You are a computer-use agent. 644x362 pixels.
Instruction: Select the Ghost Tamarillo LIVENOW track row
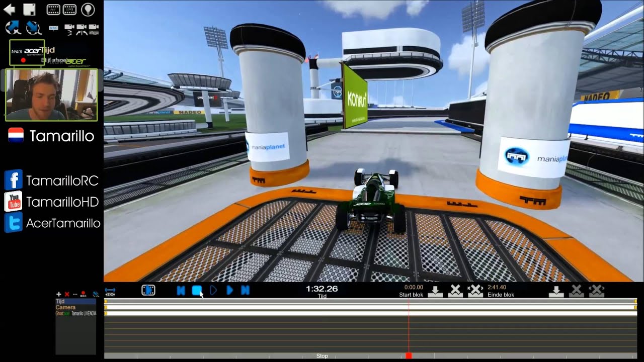click(x=75, y=313)
